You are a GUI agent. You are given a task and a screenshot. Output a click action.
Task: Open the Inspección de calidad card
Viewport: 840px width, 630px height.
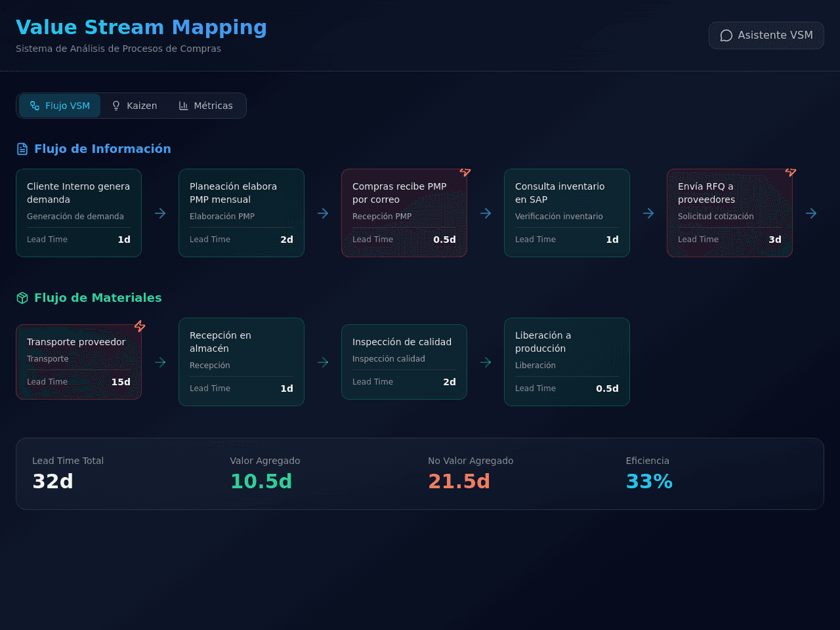pyautogui.click(x=404, y=362)
